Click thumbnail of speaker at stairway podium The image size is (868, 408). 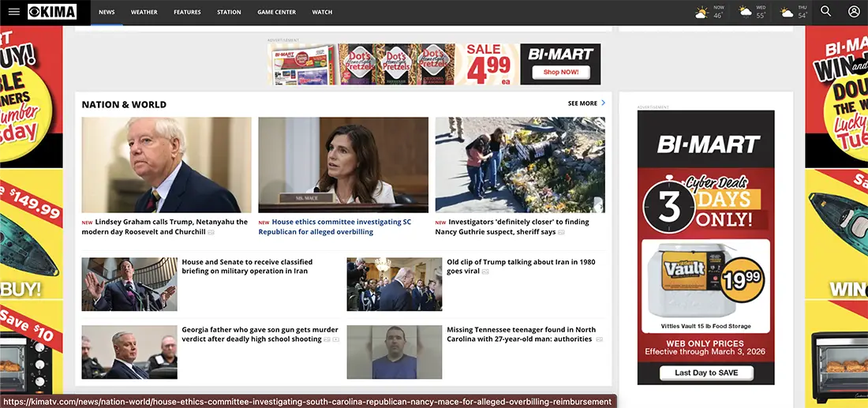129,284
